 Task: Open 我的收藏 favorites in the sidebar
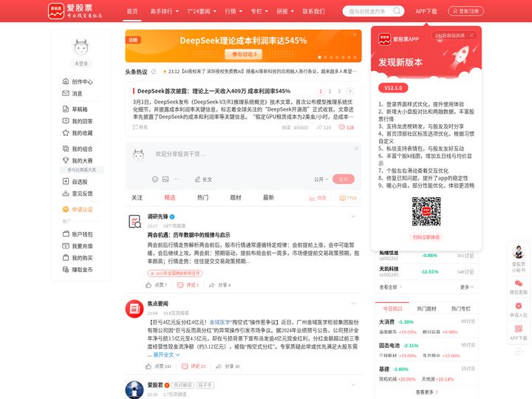point(78,133)
